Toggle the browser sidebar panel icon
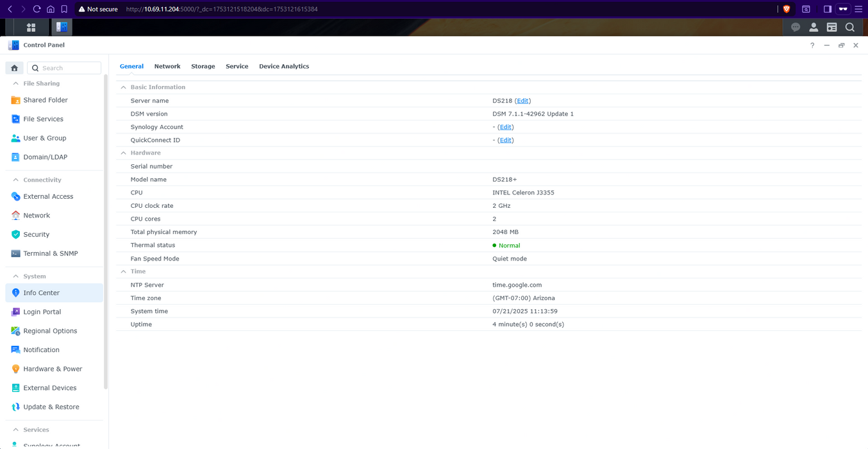The image size is (868, 449). point(828,9)
